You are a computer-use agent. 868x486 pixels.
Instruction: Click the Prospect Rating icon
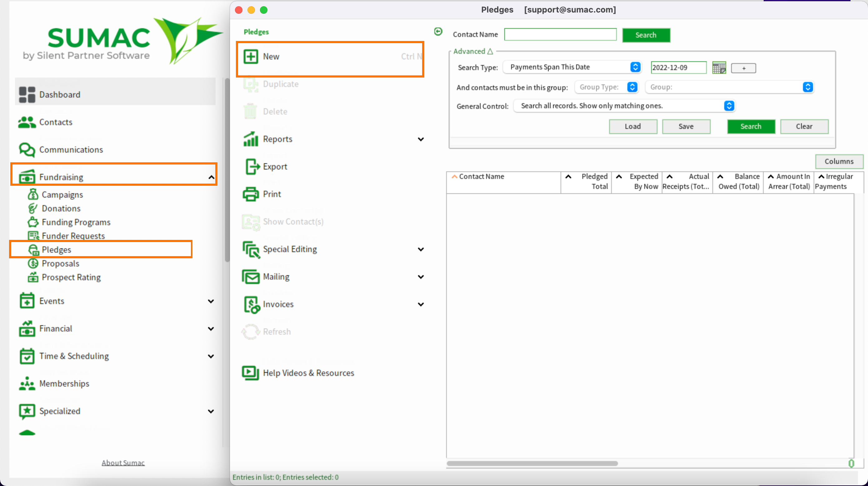[x=33, y=277]
